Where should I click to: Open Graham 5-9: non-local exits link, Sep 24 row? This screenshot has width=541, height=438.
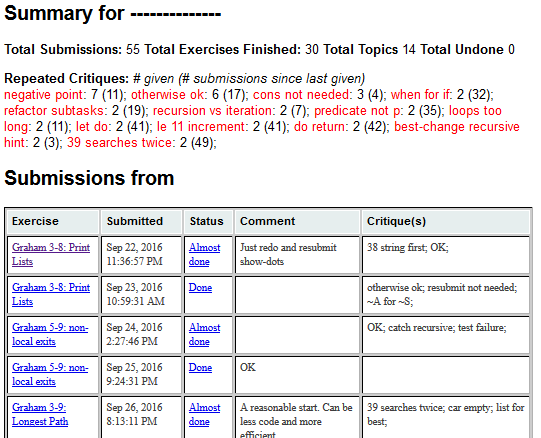coord(50,334)
